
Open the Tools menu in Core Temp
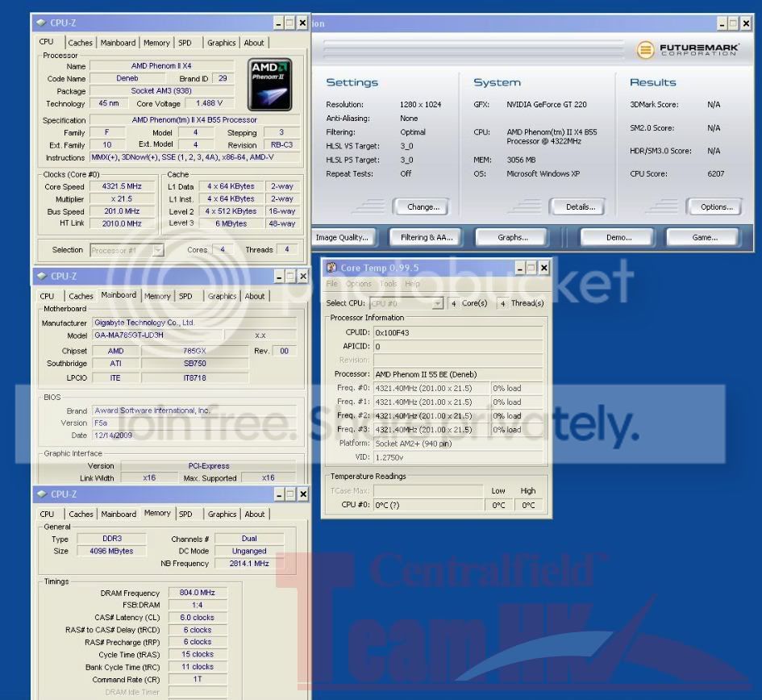coord(388,284)
